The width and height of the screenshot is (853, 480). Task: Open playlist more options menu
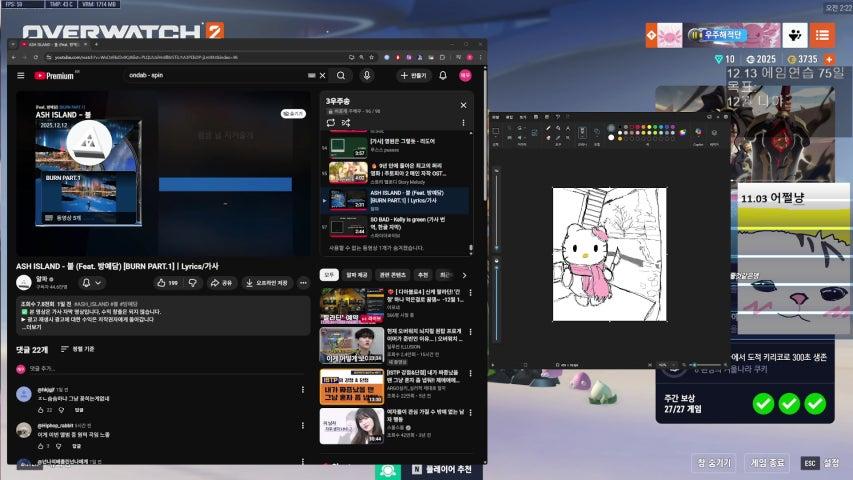(x=462, y=122)
